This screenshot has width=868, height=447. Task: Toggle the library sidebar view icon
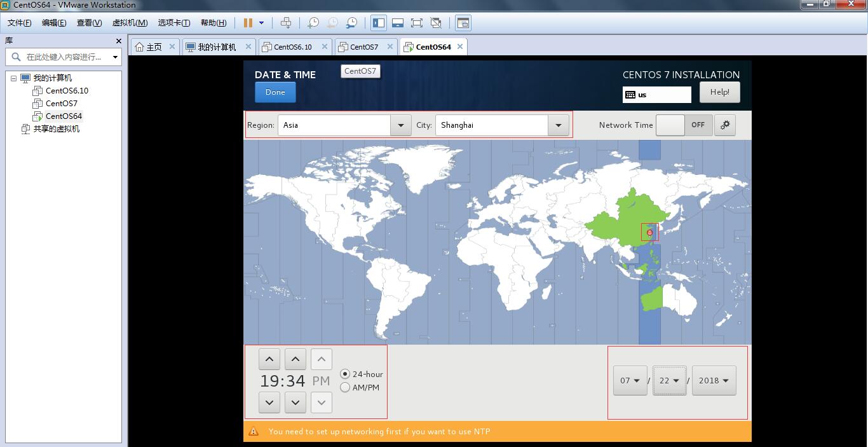(379, 23)
